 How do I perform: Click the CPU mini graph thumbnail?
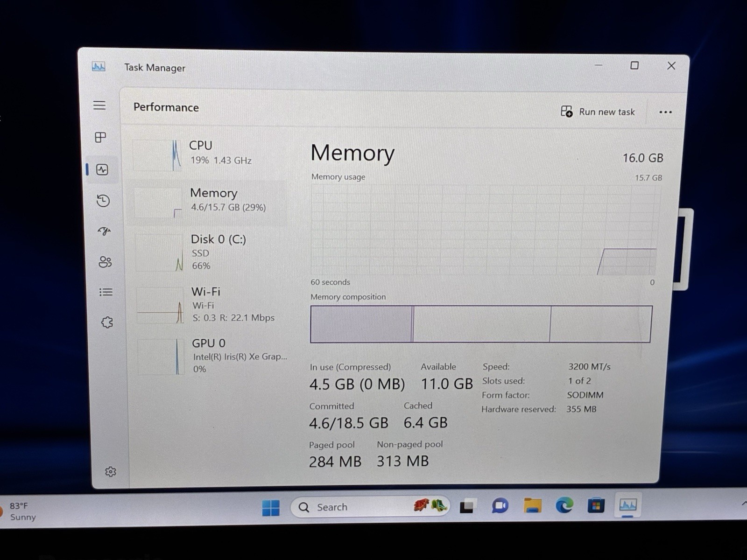coord(158,155)
